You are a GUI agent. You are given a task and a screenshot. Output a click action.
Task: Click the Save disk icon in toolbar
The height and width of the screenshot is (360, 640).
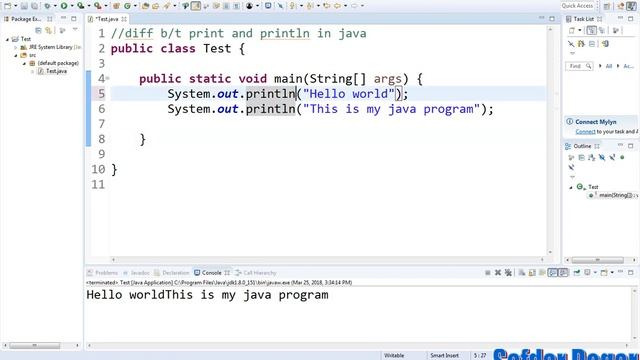pos(24,6)
